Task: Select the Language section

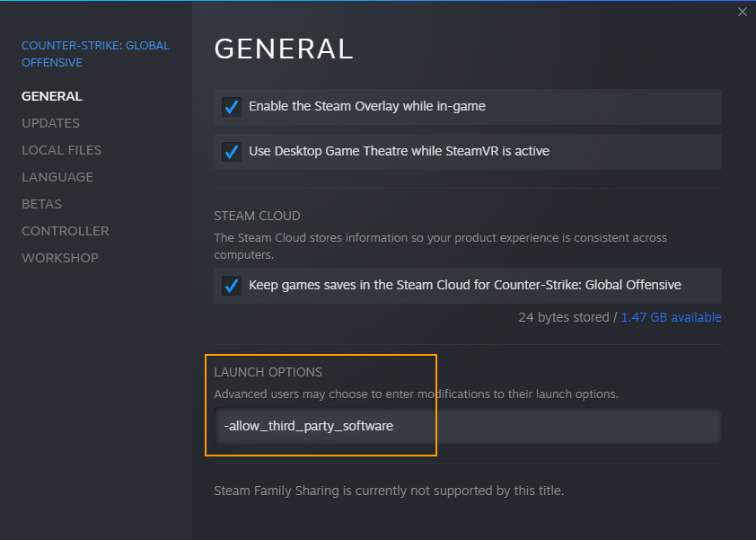Action: click(57, 177)
